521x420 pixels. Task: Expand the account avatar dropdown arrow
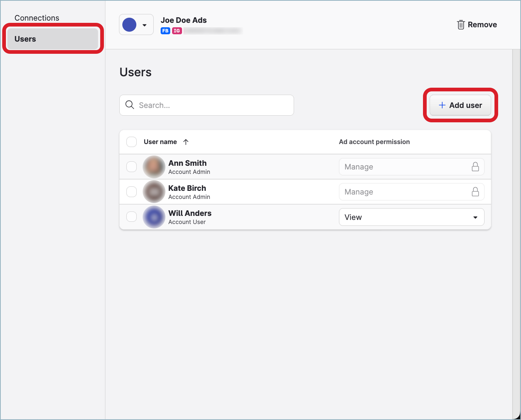144,25
